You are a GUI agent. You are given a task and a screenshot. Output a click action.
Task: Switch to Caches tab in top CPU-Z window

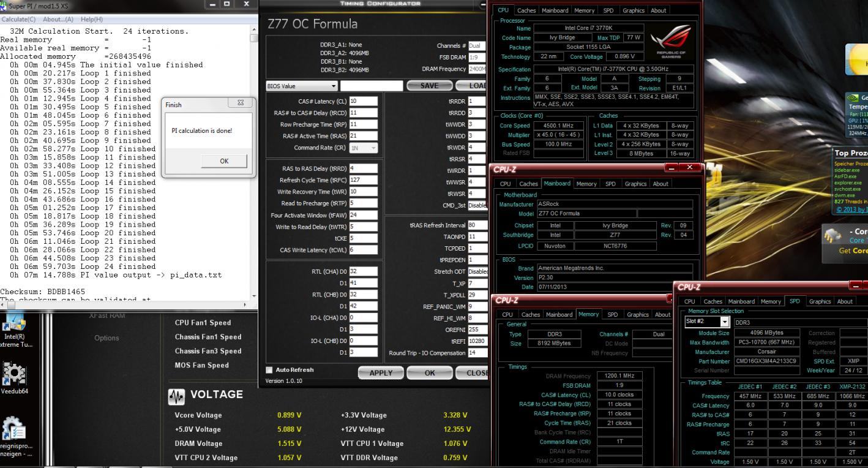tap(526, 10)
